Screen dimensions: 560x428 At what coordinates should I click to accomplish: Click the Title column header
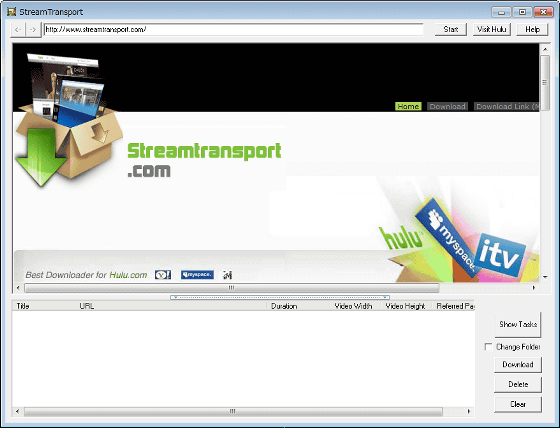click(44, 306)
